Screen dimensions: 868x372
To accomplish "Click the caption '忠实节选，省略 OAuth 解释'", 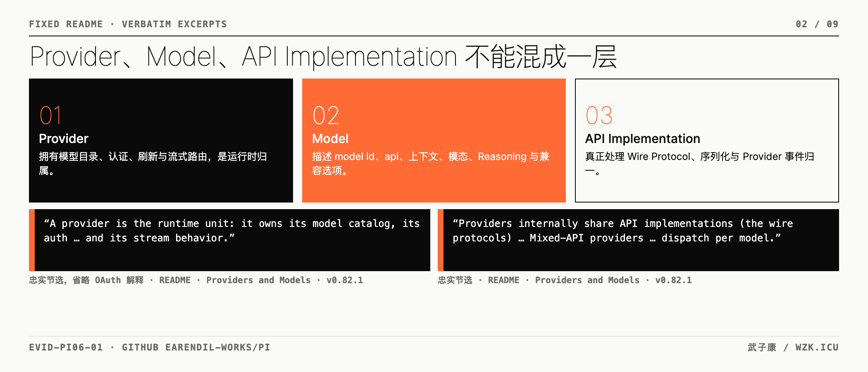I will tap(196, 280).
